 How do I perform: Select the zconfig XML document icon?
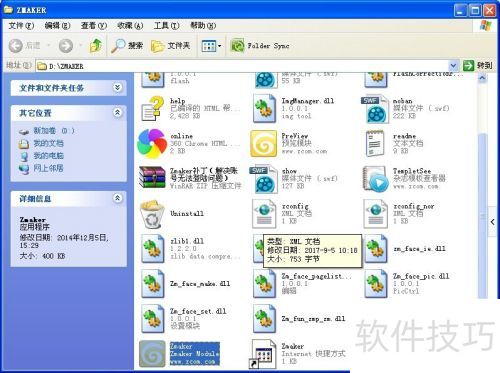pyautogui.click(x=264, y=214)
